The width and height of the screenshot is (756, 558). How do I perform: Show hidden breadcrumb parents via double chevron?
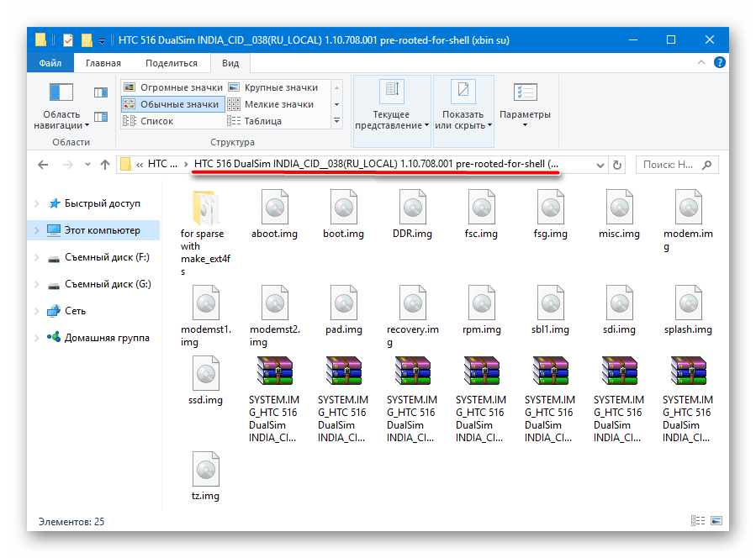(x=140, y=165)
